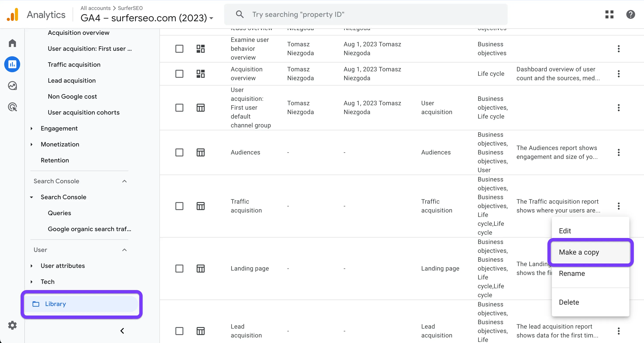Select the Landing page row checkbox
The image size is (644, 343).
click(x=179, y=269)
